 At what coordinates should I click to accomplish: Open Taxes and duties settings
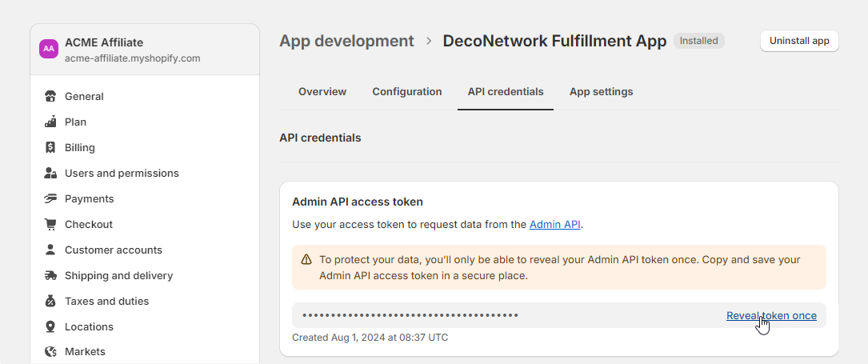[106, 302]
